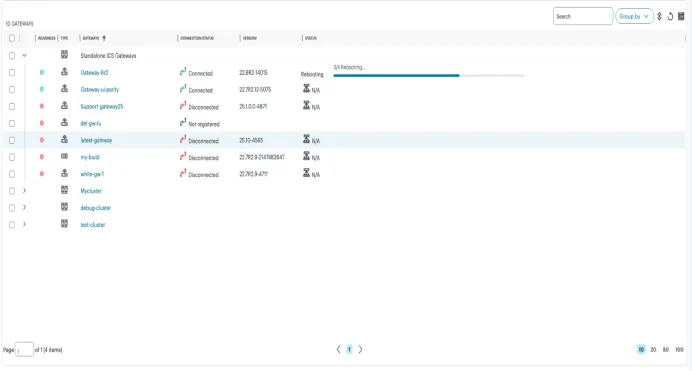Open the Group by dropdown

click(x=634, y=16)
